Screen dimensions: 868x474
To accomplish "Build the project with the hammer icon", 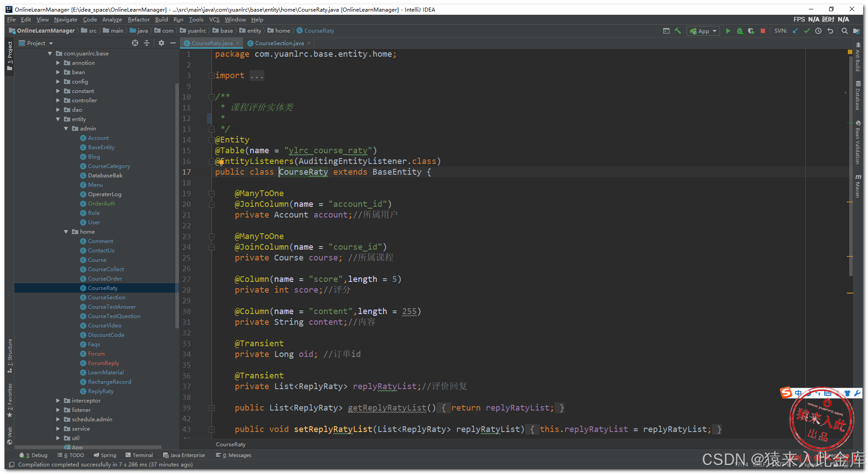I will click(x=678, y=31).
